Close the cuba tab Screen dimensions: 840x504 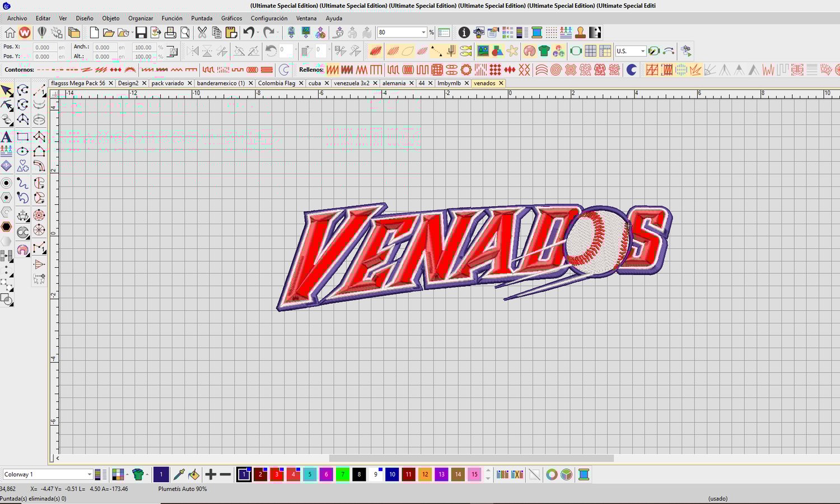pyautogui.click(x=326, y=83)
